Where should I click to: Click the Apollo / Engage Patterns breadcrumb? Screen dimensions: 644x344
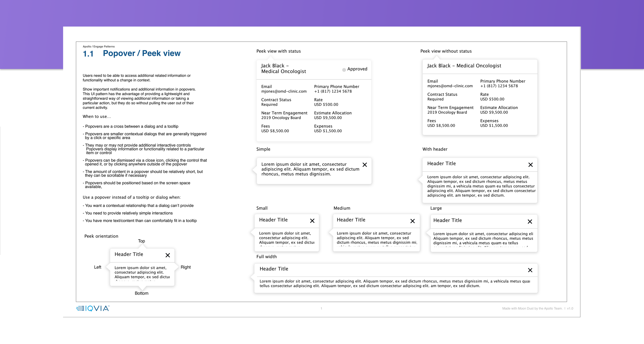[98, 47]
